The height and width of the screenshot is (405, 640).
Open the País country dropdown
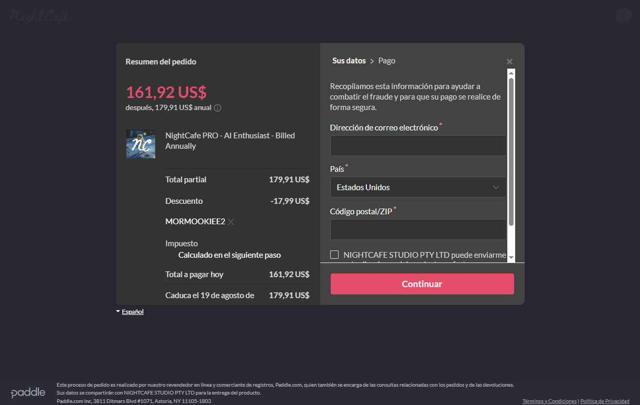[x=418, y=187]
